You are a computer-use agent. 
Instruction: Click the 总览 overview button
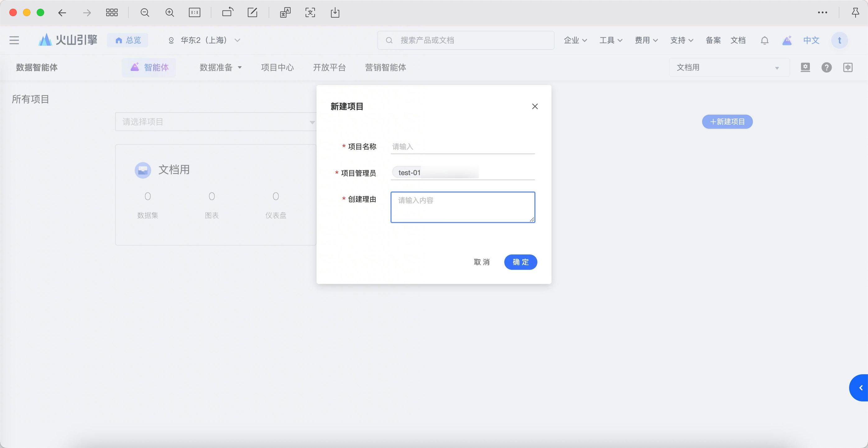pyautogui.click(x=128, y=40)
